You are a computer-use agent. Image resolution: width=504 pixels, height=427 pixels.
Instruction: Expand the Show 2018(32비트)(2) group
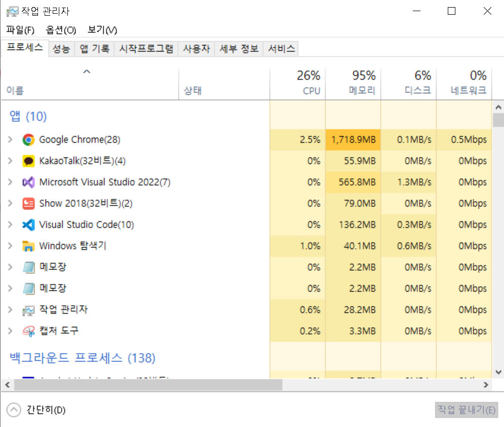point(10,203)
